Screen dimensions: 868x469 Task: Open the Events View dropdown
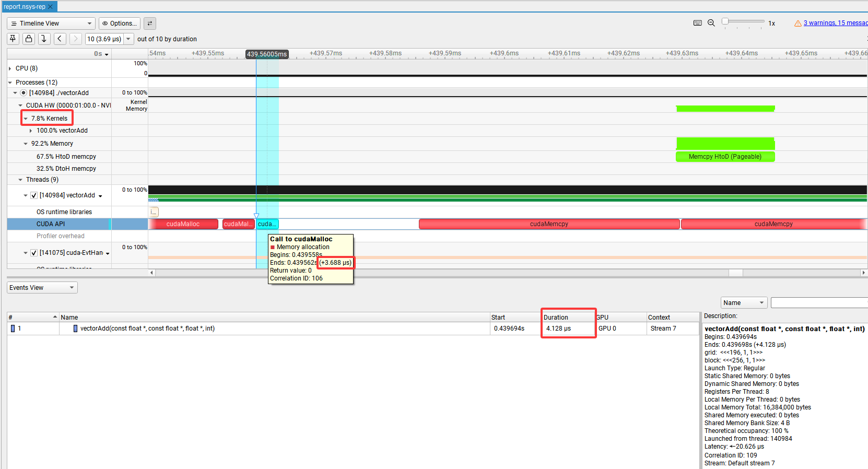pyautogui.click(x=42, y=288)
